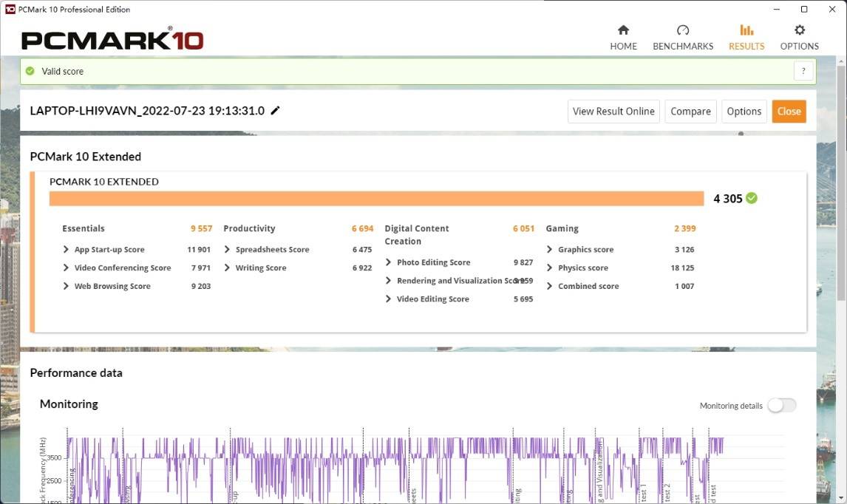847x504 pixels.
Task: Expand the Spreadsheets Score details
Action: (228, 250)
